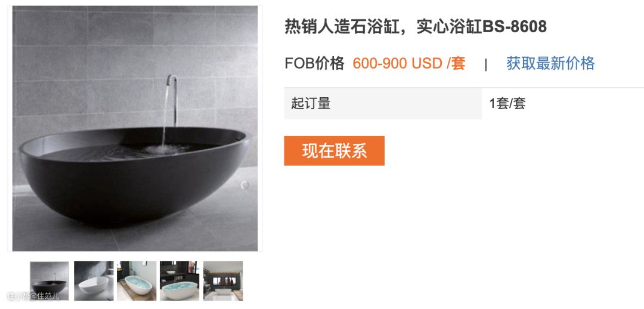Select the black bathtub thumbnail

49,280
